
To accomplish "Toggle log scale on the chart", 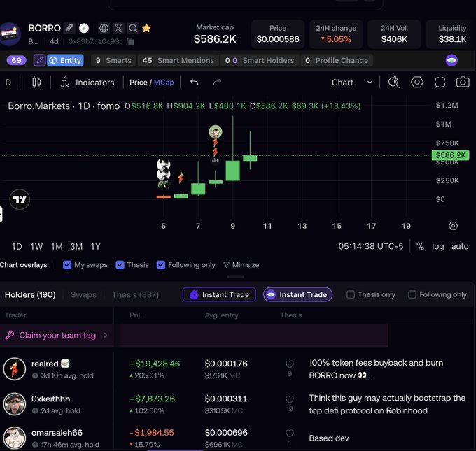I will click(x=437, y=246).
